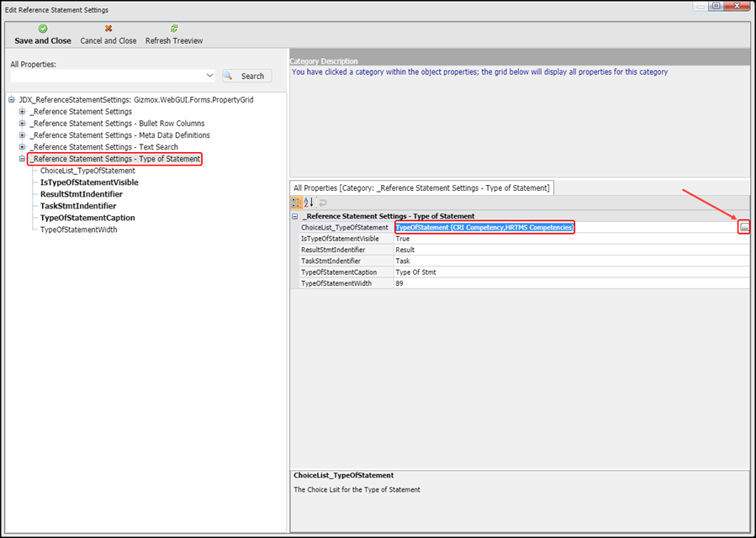Click the TypeOfStatementWidth value field 89
Screen dimensions: 756x538
[570, 283]
